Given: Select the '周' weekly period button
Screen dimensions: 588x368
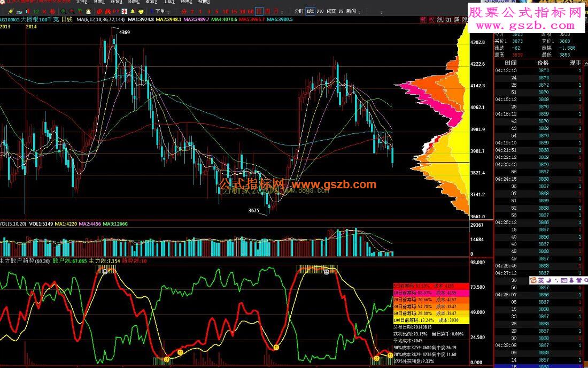Looking at the screenshot, I should [x=268, y=12].
